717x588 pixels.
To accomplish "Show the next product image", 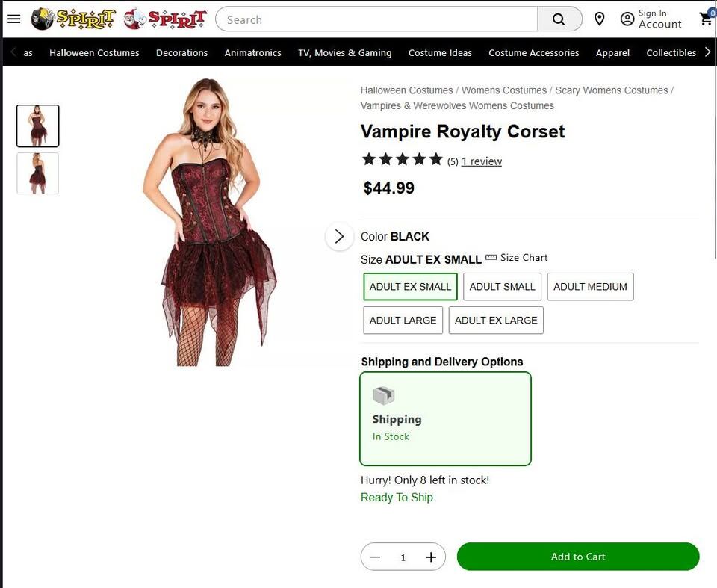I will tap(339, 236).
